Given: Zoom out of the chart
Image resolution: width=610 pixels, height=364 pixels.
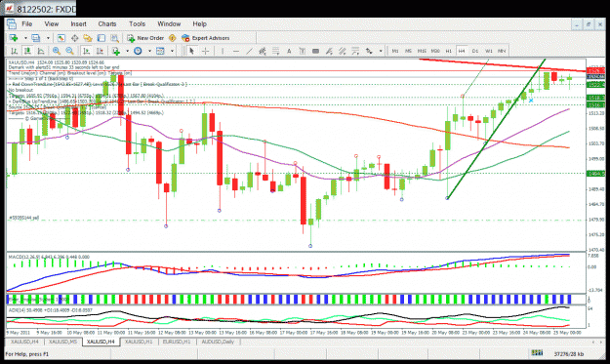Looking at the screenshot, I should (69, 51).
